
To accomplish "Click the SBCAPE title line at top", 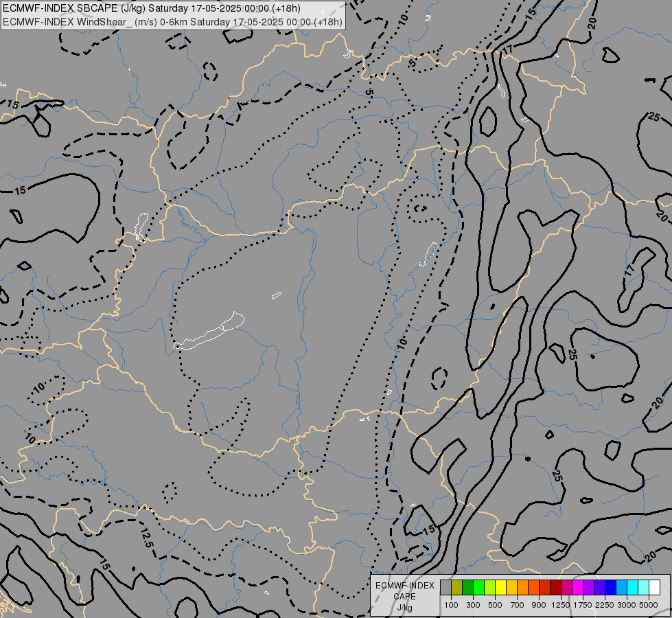I will pos(152,8).
